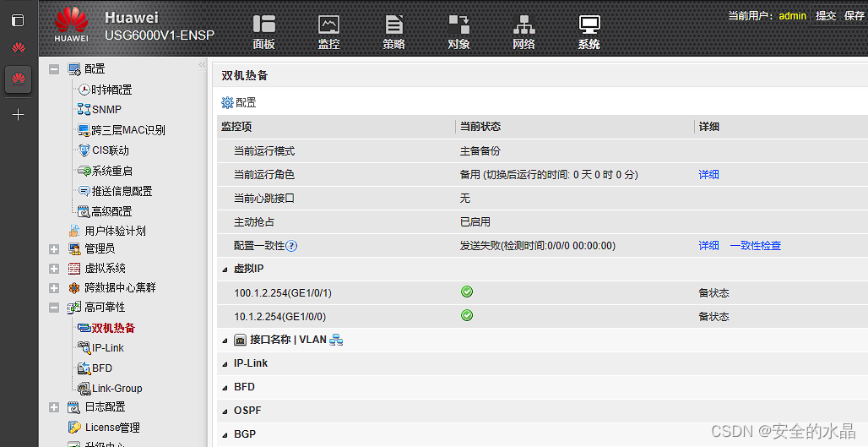Click the 已启用 status value

point(475,221)
